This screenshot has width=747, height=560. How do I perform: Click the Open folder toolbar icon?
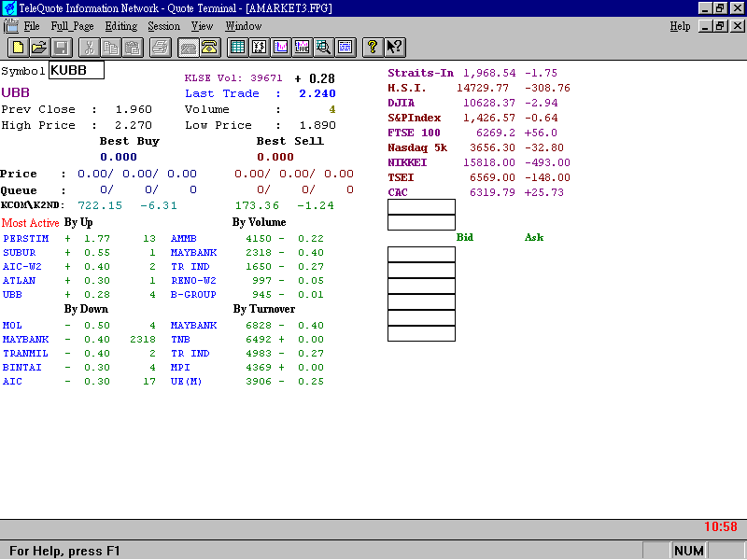[x=40, y=48]
